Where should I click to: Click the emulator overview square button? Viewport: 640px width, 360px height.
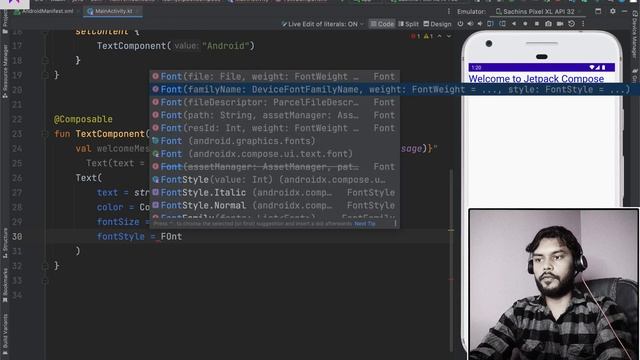(537, 24)
